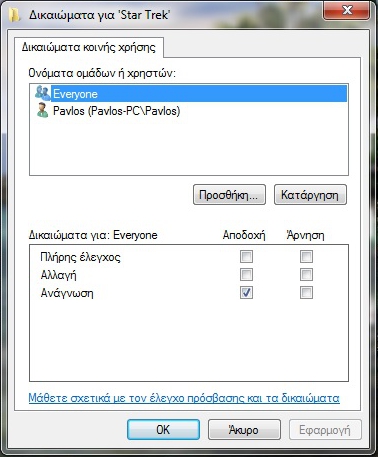Click empty area of user list
This screenshot has height=457, width=378.
(189, 147)
